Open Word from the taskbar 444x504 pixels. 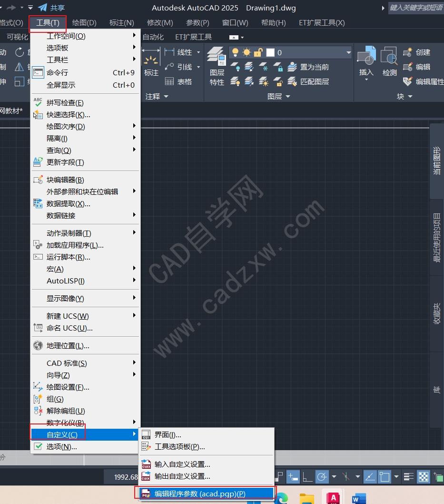point(359,499)
